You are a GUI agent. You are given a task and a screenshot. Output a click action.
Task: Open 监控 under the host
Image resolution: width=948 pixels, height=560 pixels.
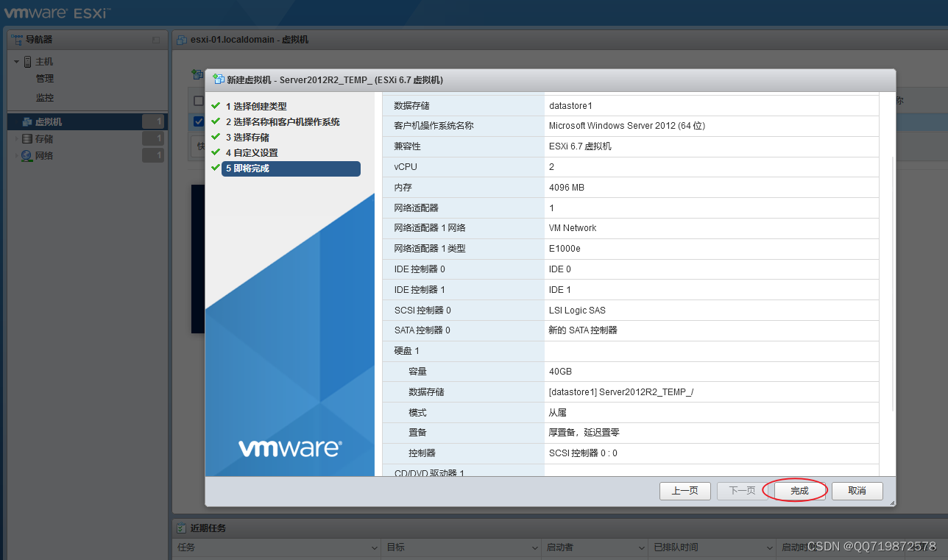[x=45, y=98]
